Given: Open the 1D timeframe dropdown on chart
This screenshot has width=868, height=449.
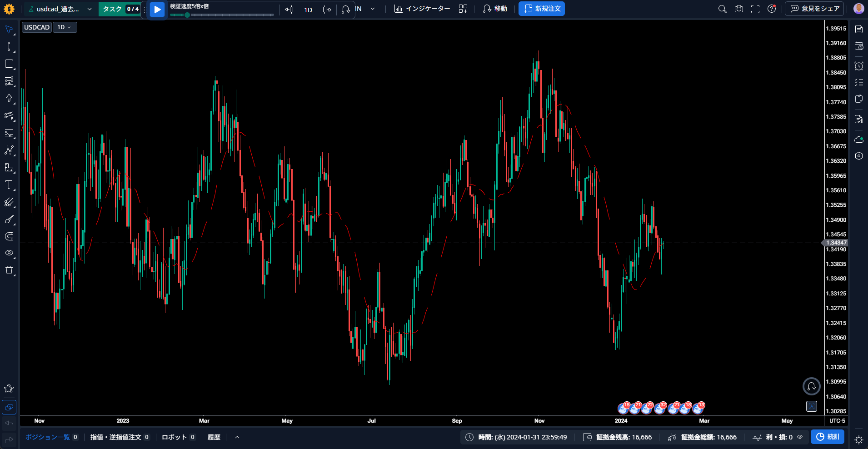Looking at the screenshot, I should click(x=65, y=27).
